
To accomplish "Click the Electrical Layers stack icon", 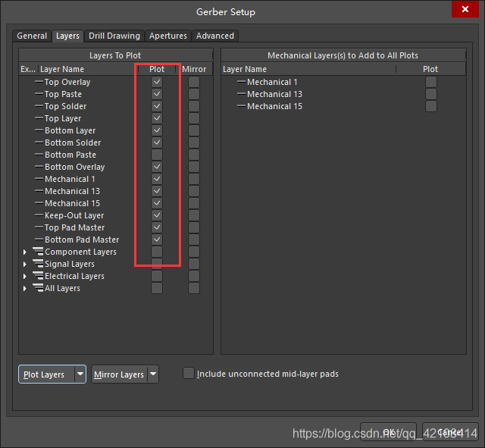I will point(38,276).
